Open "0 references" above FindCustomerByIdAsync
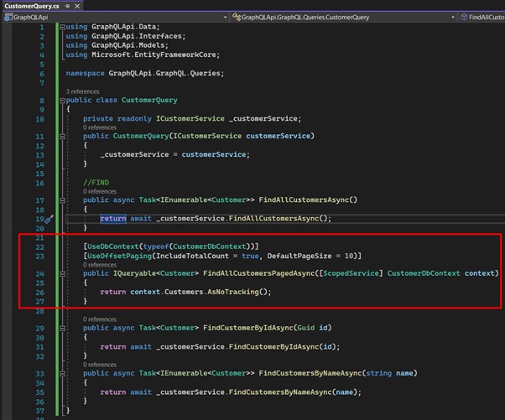 (100, 319)
